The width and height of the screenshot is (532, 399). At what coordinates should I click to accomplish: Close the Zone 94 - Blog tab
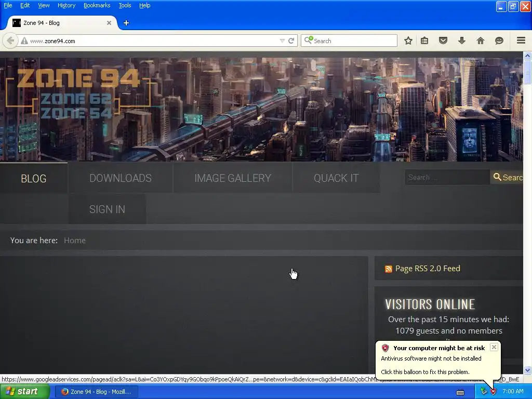click(x=109, y=23)
